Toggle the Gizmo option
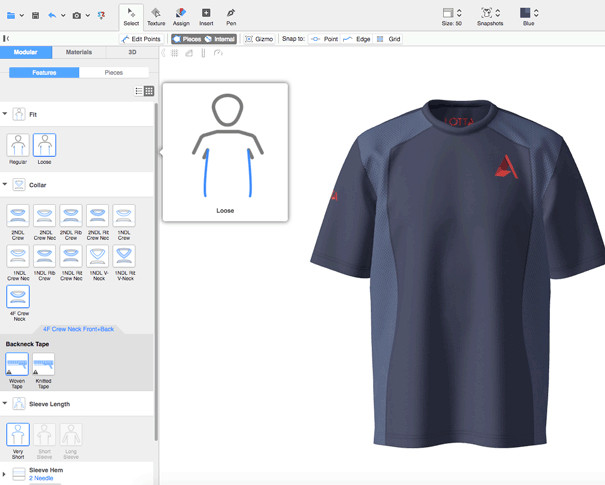 259,39
